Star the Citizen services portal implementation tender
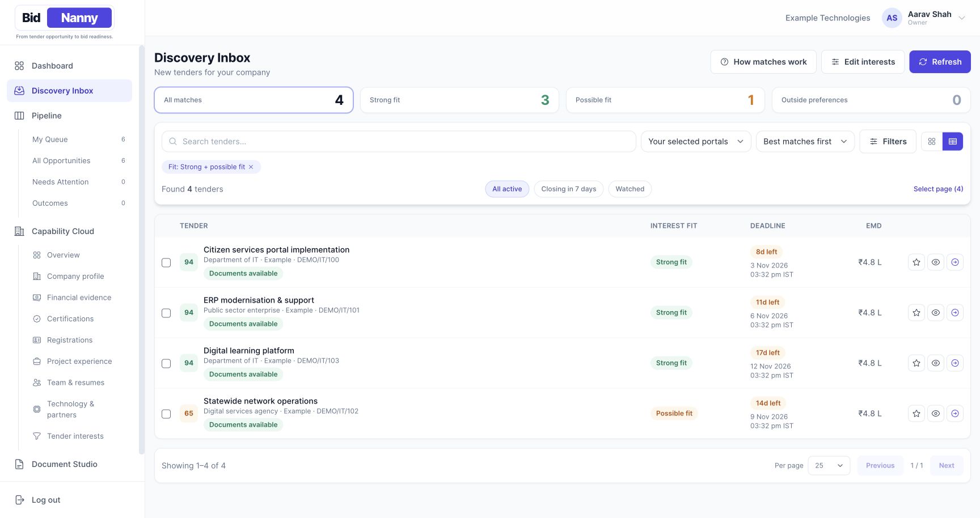The height and width of the screenshot is (518, 980). (916, 262)
